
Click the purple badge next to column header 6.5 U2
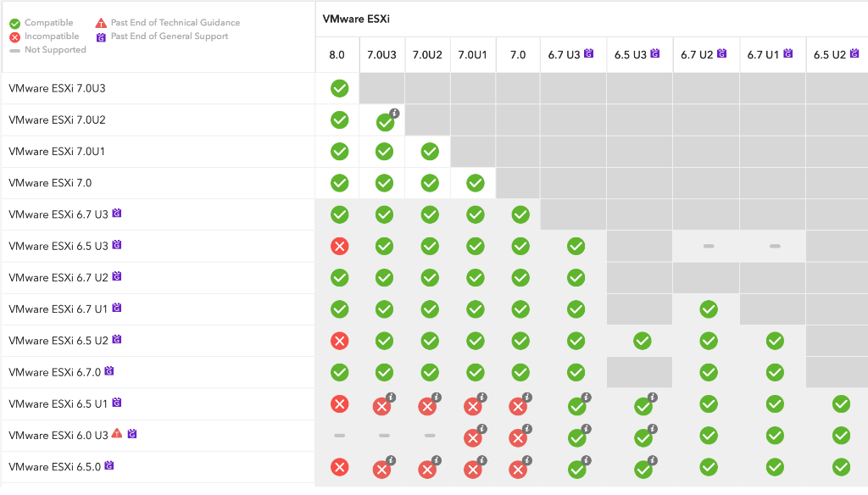click(x=854, y=53)
